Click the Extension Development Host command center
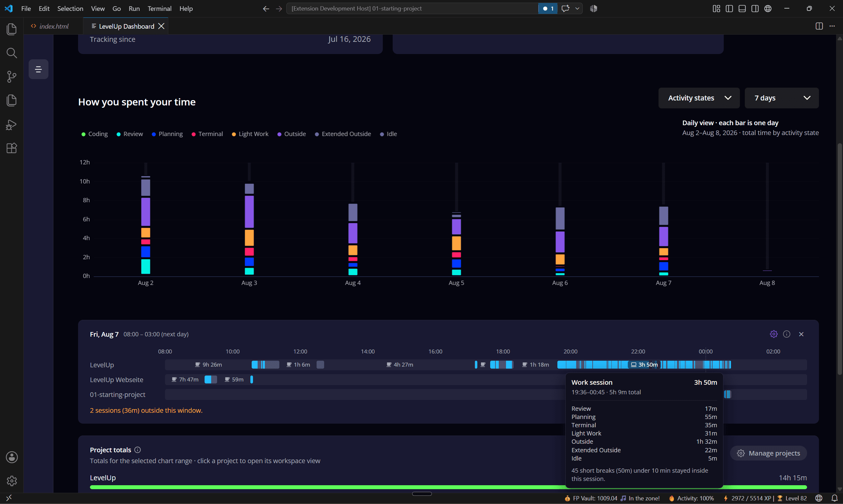843x504 pixels. [412, 9]
